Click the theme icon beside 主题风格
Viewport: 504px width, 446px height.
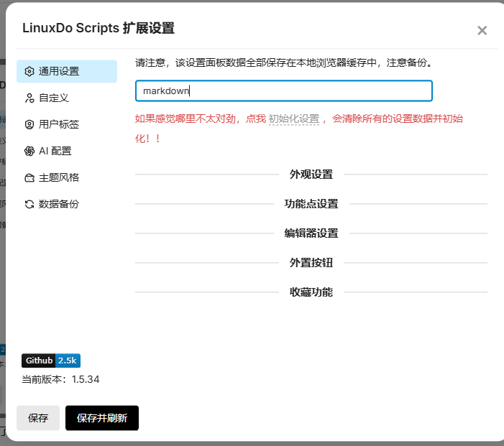pos(29,177)
